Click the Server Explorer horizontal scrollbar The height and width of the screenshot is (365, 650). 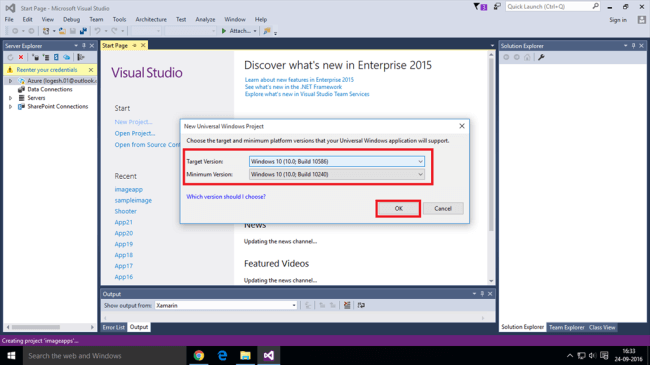[50, 327]
